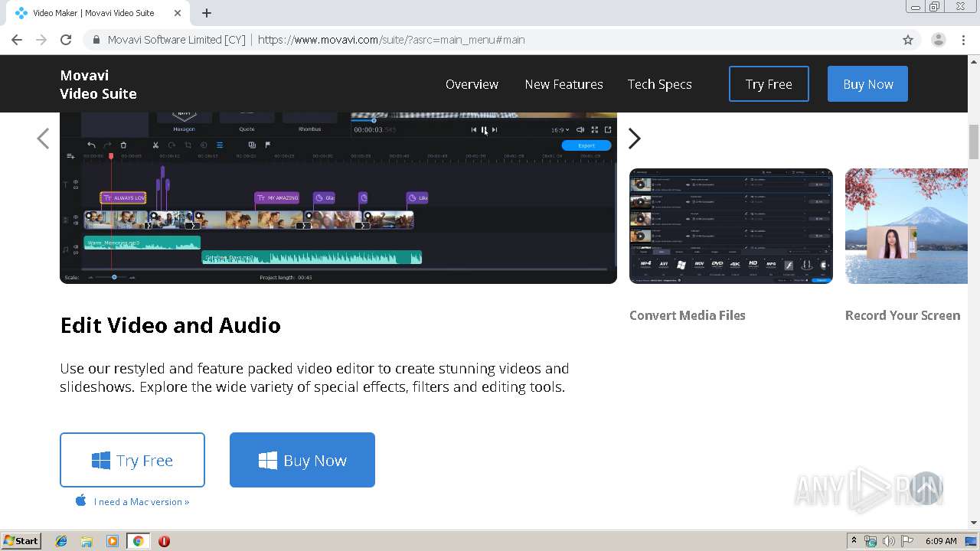Click the ALWAYS LOVE title clip

(123, 198)
